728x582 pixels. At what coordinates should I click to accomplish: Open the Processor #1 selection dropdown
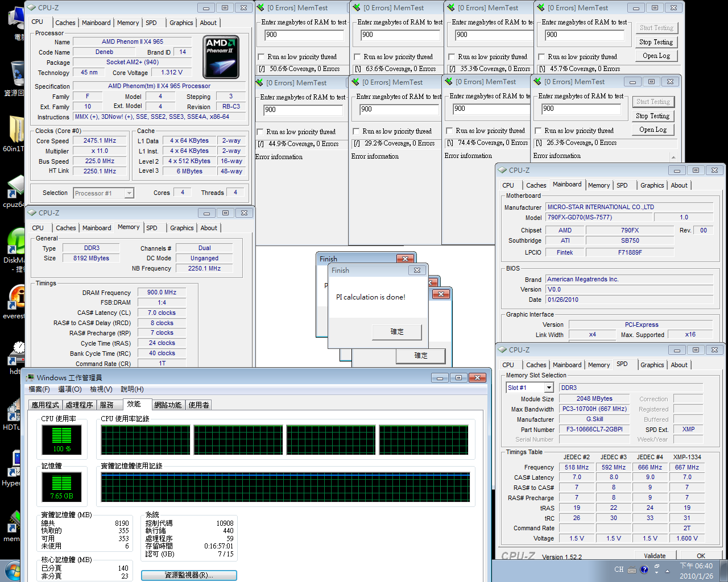coord(129,193)
